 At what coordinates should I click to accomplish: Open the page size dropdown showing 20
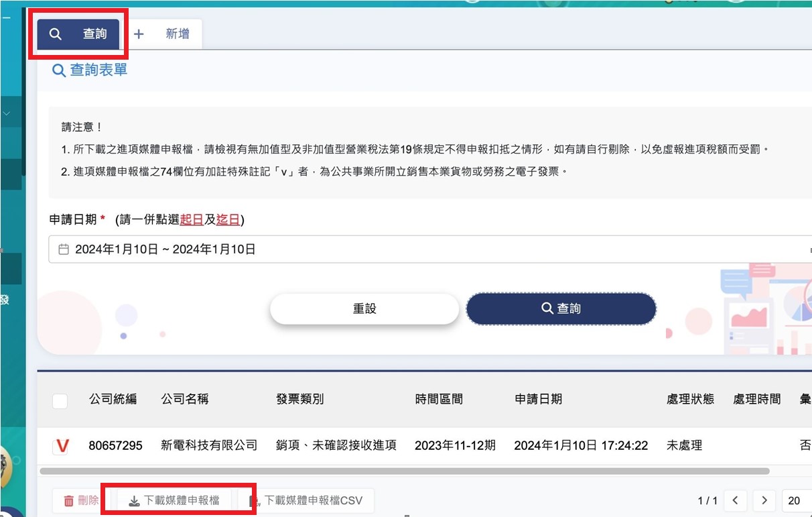(x=796, y=500)
